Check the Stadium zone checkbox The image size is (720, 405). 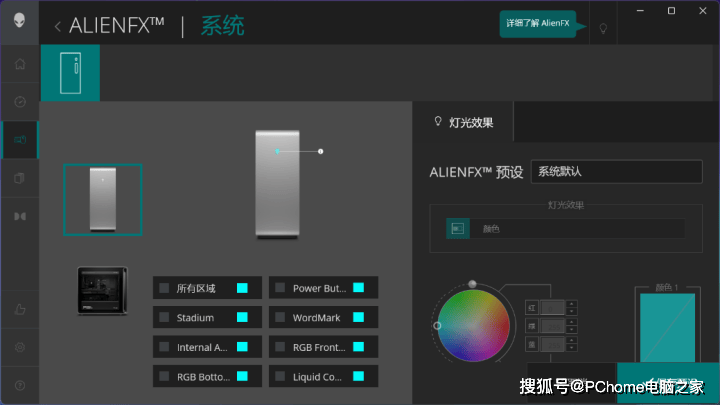click(x=164, y=317)
